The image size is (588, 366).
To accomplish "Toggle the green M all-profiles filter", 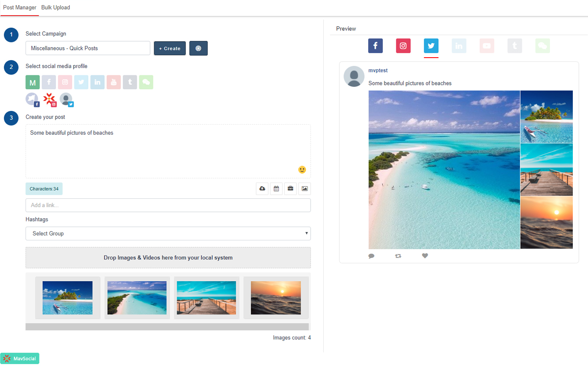I will [x=32, y=82].
